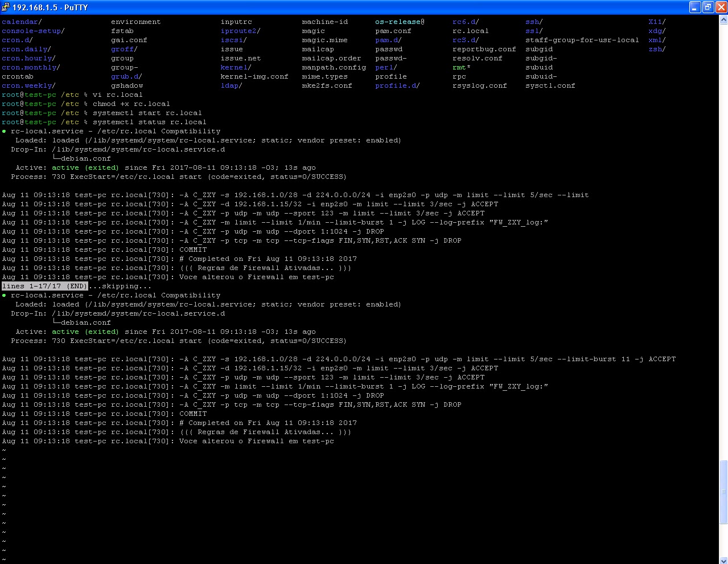The height and width of the screenshot is (564, 728).
Task: Click the highlighted lines 1-17/17 pager prompt
Action: (44, 286)
